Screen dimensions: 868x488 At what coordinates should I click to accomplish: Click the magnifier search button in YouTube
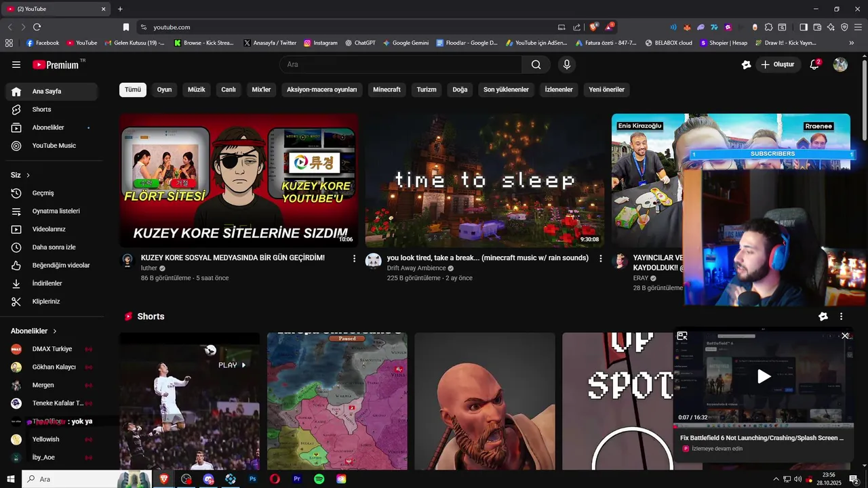[536, 64]
